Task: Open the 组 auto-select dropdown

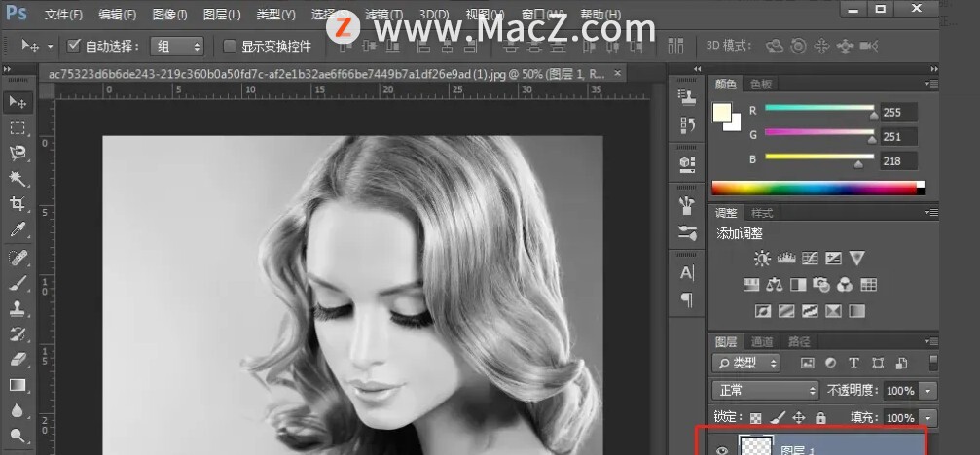Action: [x=177, y=46]
